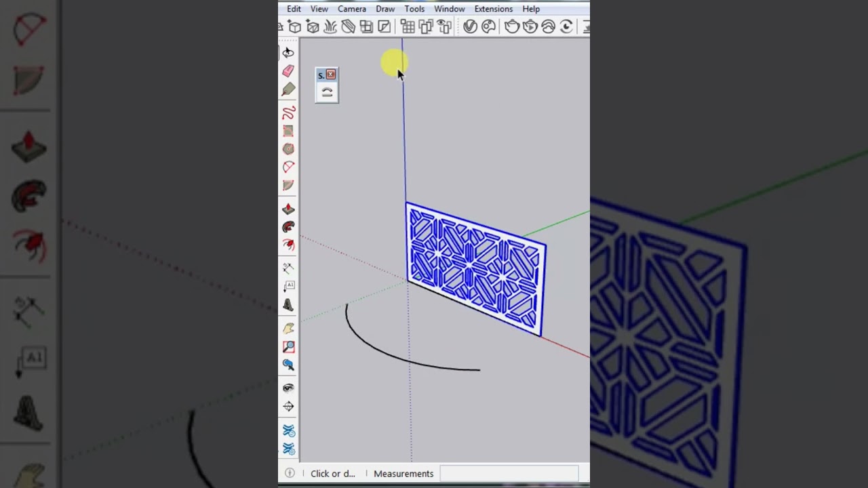Viewport: 868px width, 488px height.
Task: Click the grid array toolbar icon
Action: (408, 26)
